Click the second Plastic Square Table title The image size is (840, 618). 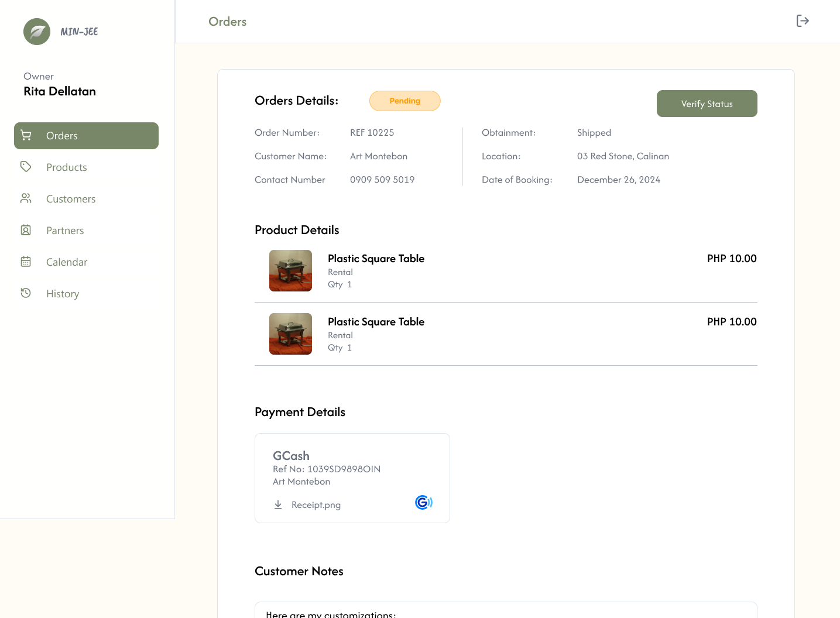(376, 322)
